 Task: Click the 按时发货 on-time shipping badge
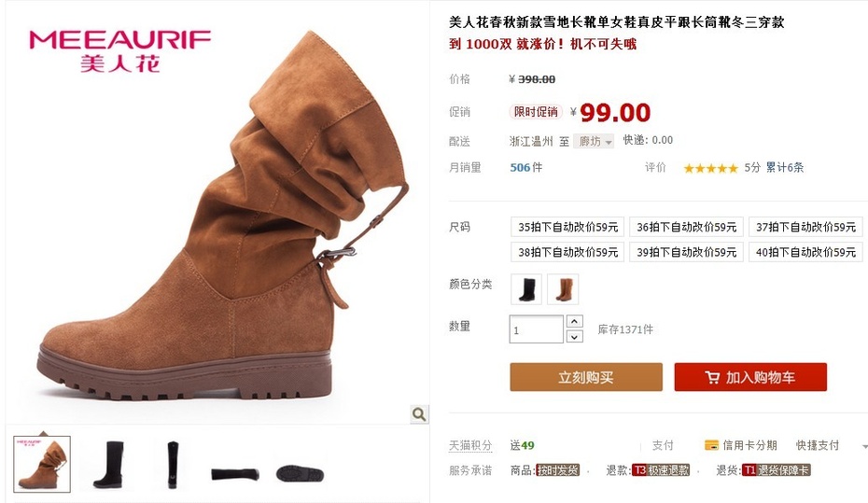pos(558,470)
